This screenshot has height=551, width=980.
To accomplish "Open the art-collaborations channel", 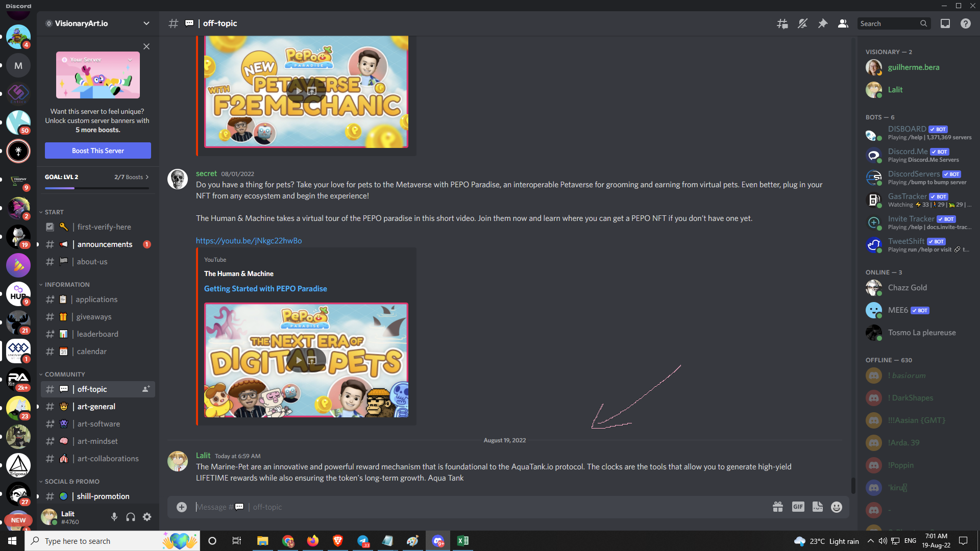I will [x=98, y=459].
